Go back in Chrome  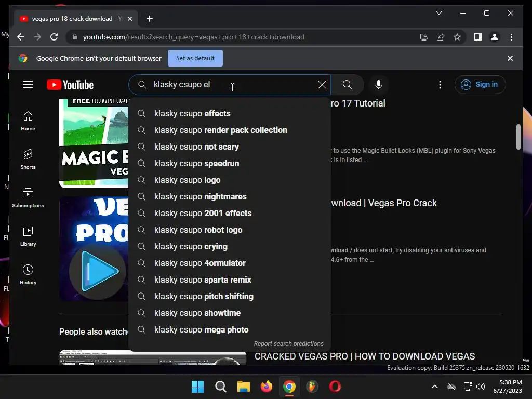click(21, 37)
